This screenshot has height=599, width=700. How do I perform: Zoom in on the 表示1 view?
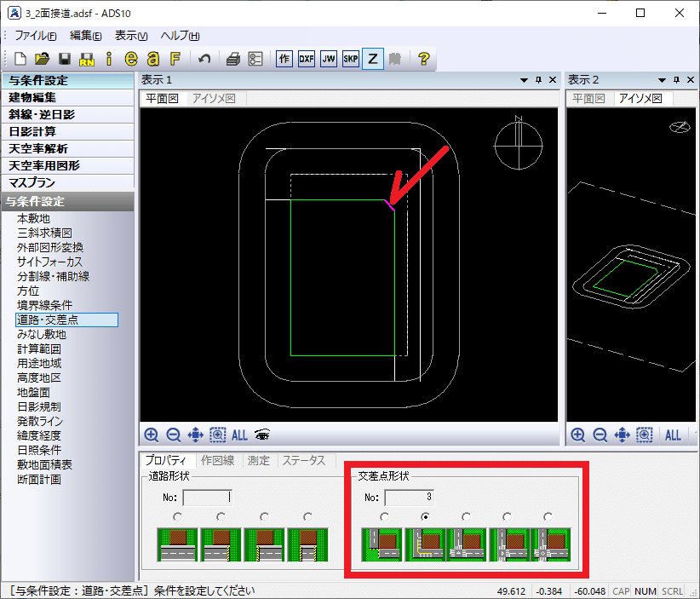pos(152,435)
